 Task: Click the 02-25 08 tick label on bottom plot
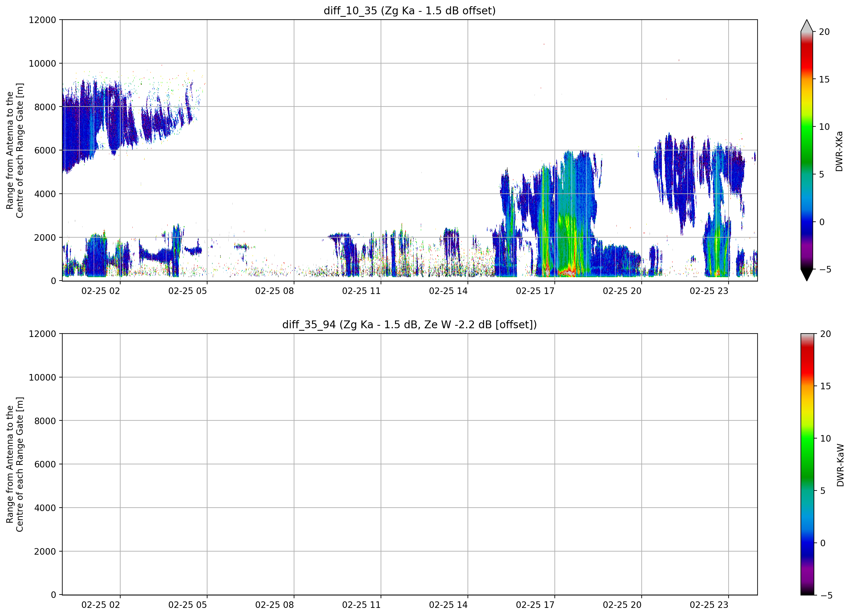(x=274, y=605)
